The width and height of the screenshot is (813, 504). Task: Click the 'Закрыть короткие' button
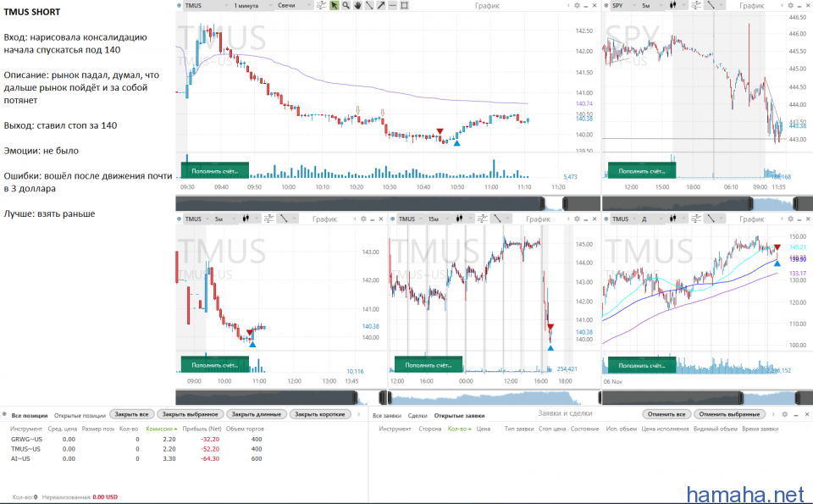pyautogui.click(x=320, y=414)
